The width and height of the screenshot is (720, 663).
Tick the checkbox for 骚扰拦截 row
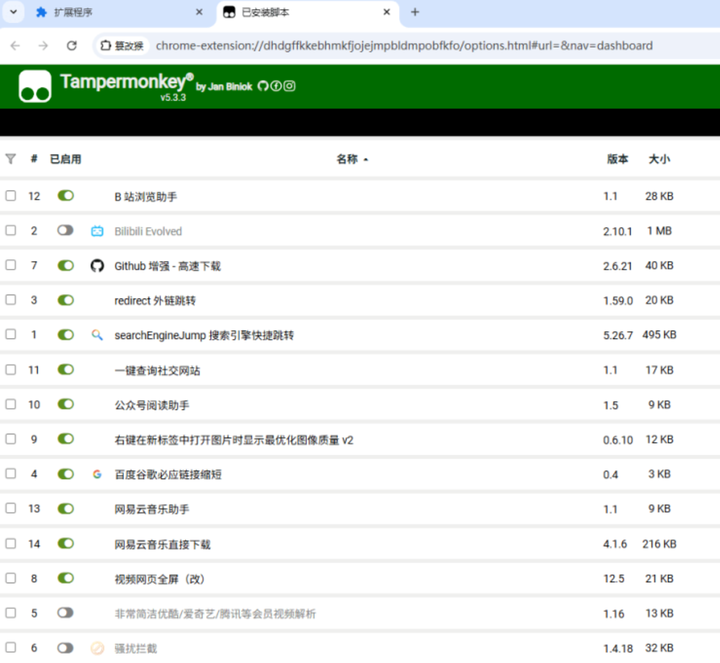click(11, 647)
